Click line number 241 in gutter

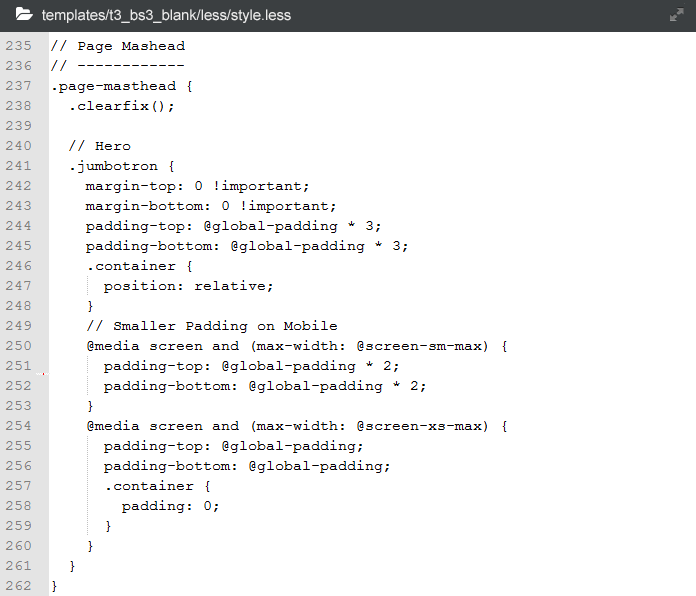click(x=18, y=166)
